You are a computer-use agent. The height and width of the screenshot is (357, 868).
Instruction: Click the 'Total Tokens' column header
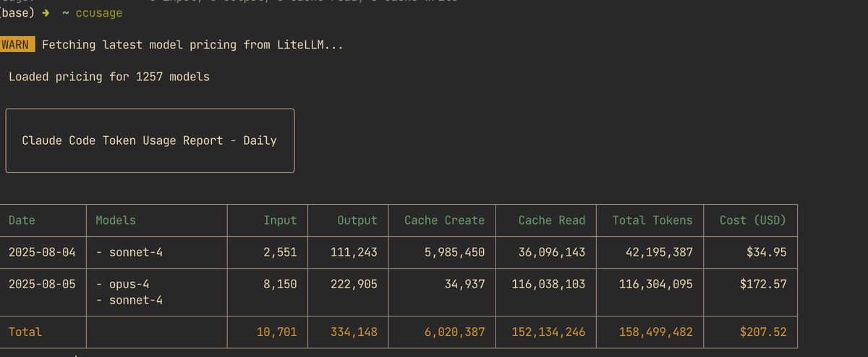coord(652,220)
